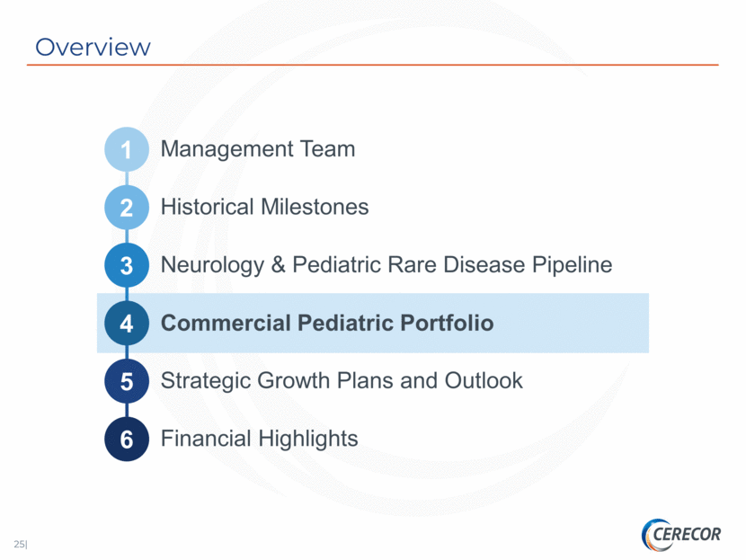Select the Financial Highlights item
Viewport: 746px width, 560px height.
tap(259, 439)
